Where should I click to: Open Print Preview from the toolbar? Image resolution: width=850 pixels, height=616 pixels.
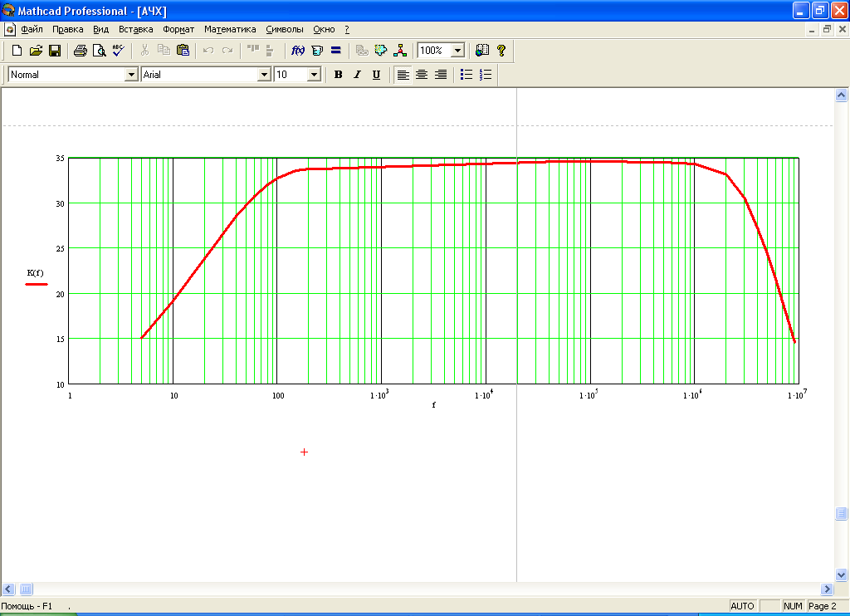coord(100,51)
